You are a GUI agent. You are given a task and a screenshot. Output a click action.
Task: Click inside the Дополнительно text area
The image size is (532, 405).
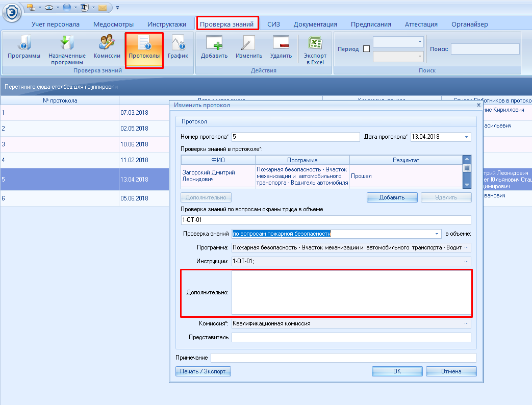pos(351,292)
